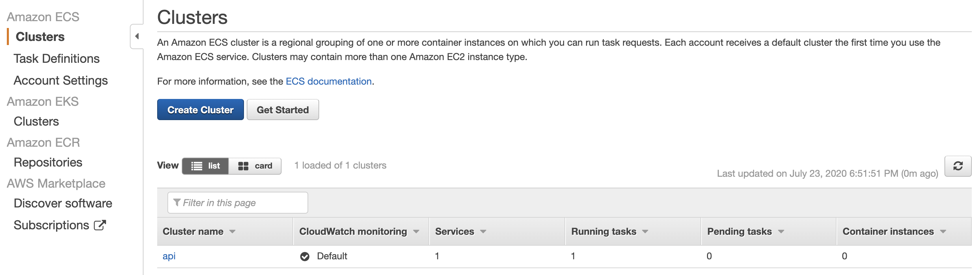
Task: Sort by Container instances arrow
Action: click(x=943, y=231)
